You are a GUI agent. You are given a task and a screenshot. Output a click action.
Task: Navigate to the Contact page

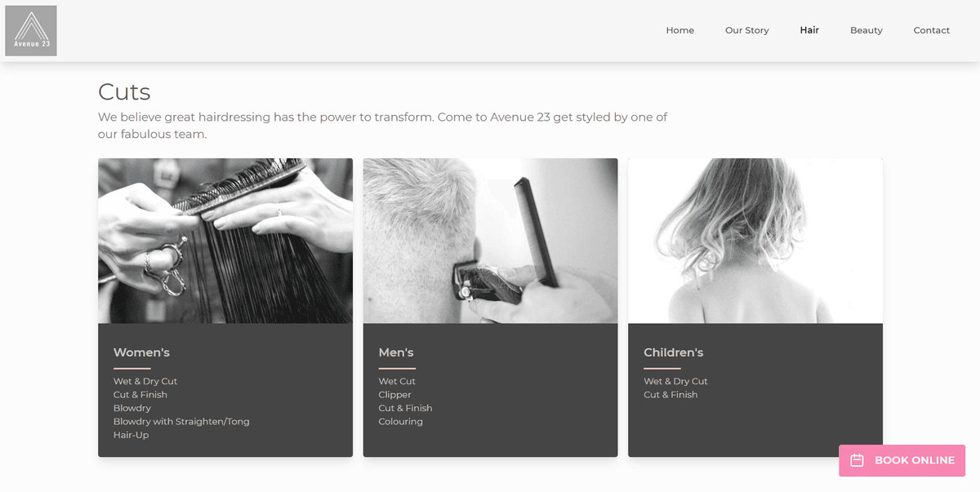tap(931, 30)
